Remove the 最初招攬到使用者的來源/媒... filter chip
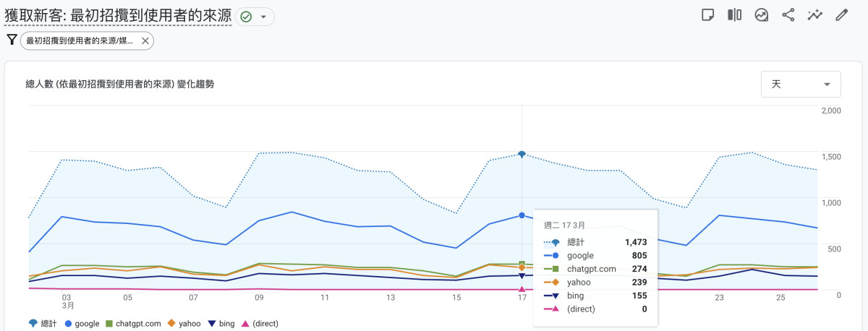The image size is (868, 331). pos(145,41)
